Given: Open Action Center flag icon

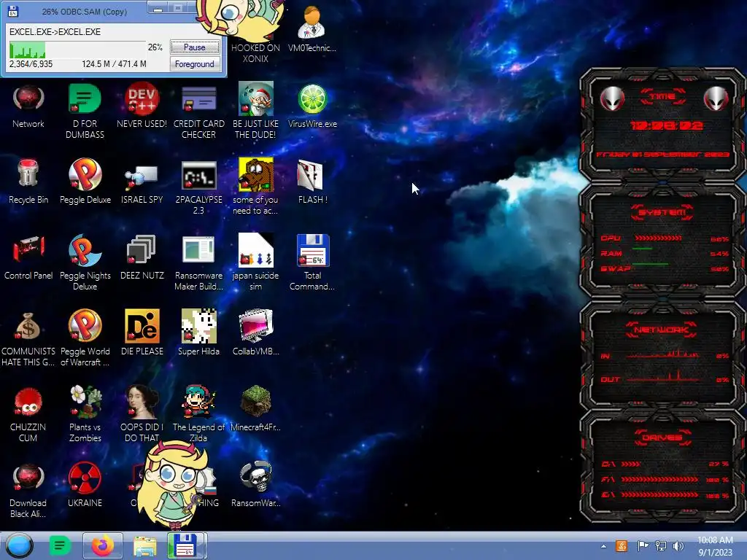Looking at the screenshot, I should (643, 545).
